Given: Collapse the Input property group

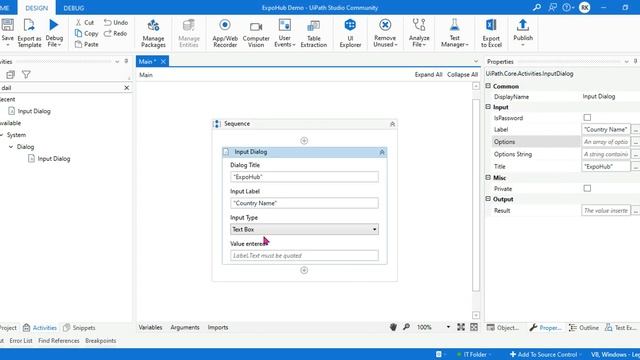Looking at the screenshot, I should (x=488, y=107).
